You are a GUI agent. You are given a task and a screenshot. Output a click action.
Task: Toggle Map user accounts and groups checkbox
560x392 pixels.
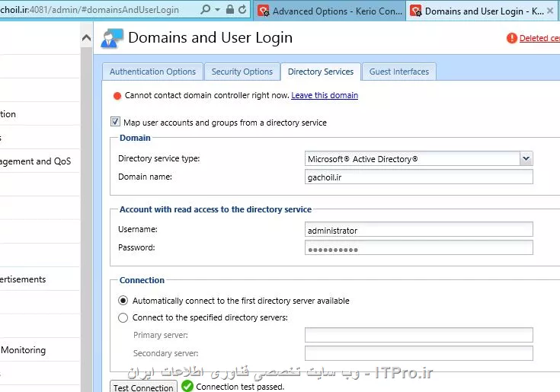[115, 122]
